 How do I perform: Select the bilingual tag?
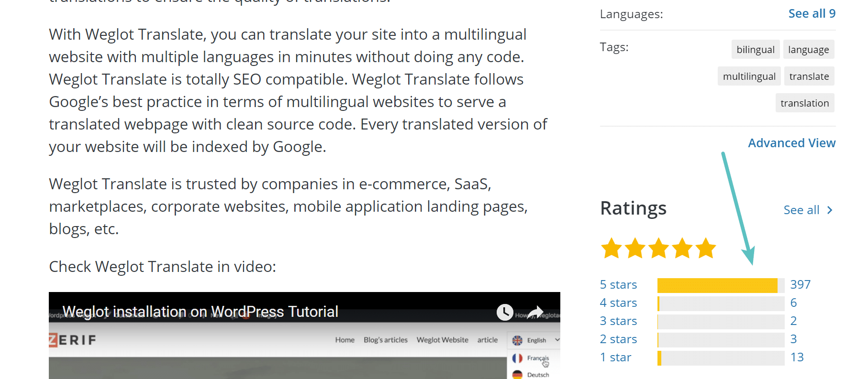(756, 49)
